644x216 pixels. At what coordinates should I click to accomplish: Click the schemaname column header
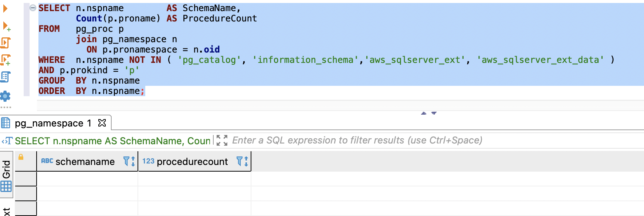click(85, 162)
